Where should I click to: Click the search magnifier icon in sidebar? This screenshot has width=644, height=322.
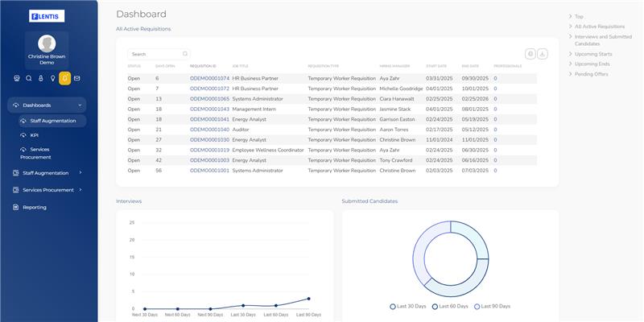(29, 78)
